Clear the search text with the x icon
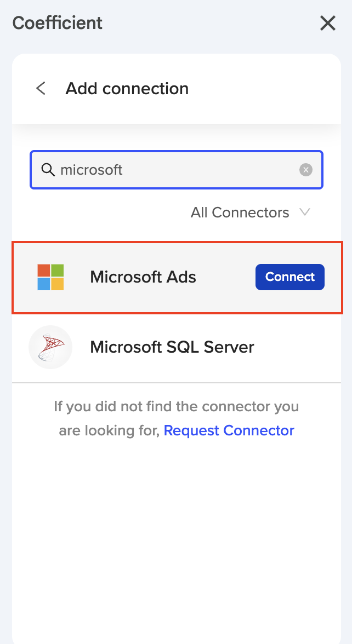 pyautogui.click(x=306, y=170)
